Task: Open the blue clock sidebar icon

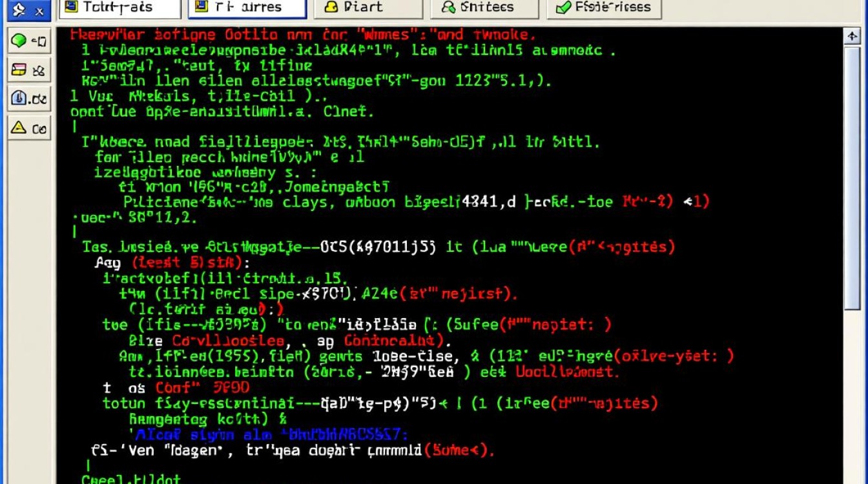Action: click(29, 99)
